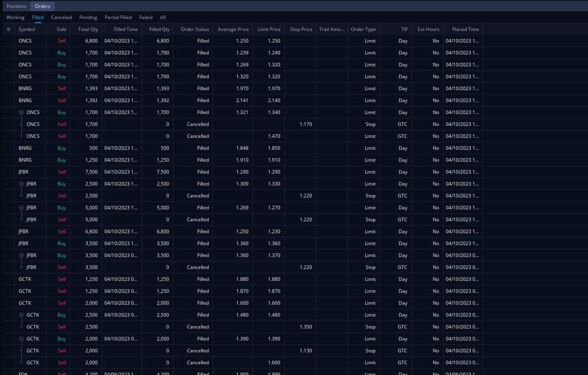Sort by Ext-Hours column header
This screenshot has width=588, height=375.
tap(428, 29)
